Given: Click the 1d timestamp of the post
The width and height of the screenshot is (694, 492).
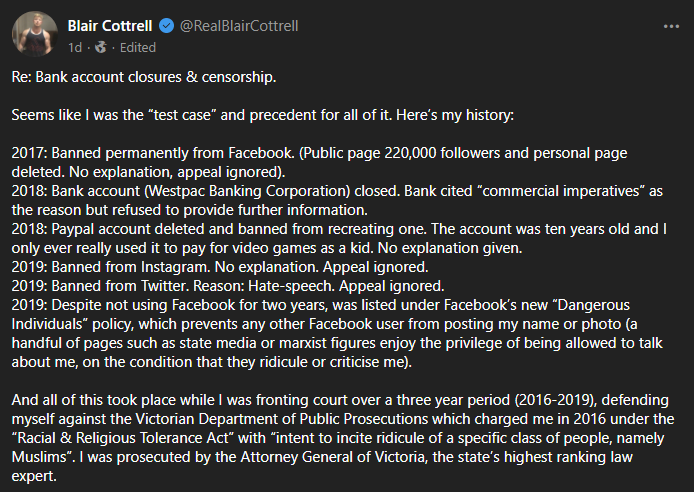Looking at the screenshot, I should 75,47.
